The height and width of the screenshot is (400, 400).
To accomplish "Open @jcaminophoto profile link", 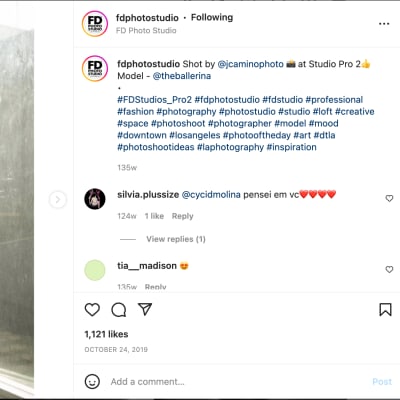I will click(250, 64).
